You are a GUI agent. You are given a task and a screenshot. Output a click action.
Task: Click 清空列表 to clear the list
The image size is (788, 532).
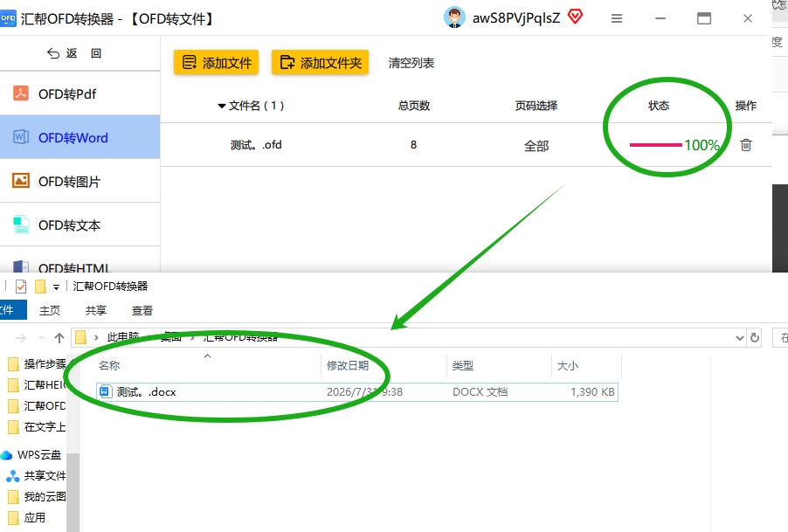click(x=411, y=63)
